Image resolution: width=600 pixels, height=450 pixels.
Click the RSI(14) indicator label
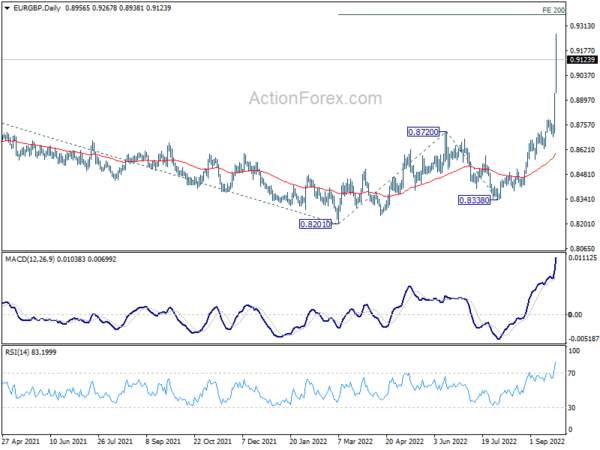tap(18, 352)
